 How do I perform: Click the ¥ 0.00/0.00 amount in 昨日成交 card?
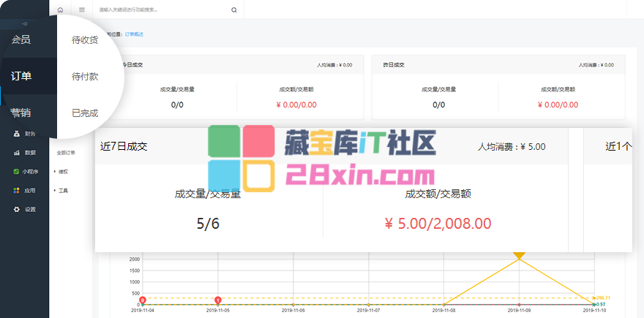point(558,105)
